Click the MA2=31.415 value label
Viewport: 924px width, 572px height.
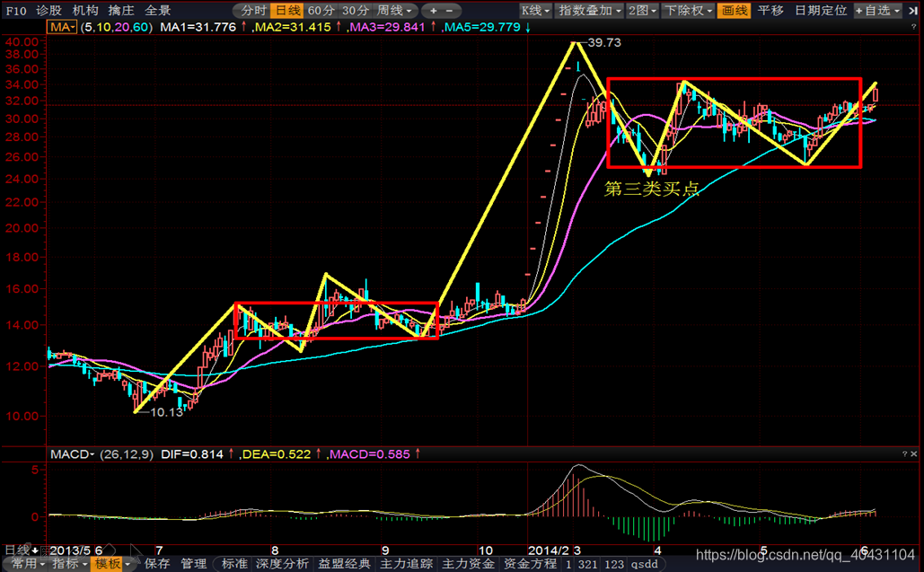tap(292, 27)
